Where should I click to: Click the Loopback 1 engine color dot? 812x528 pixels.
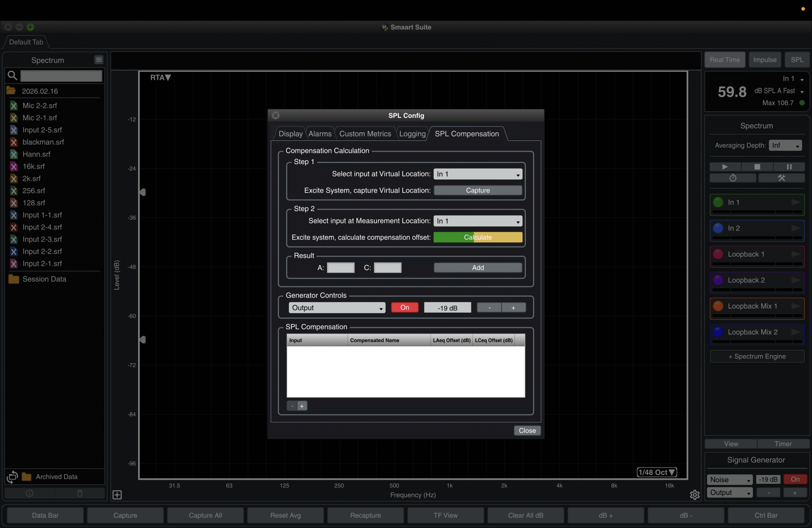click(x=718, y=254)
